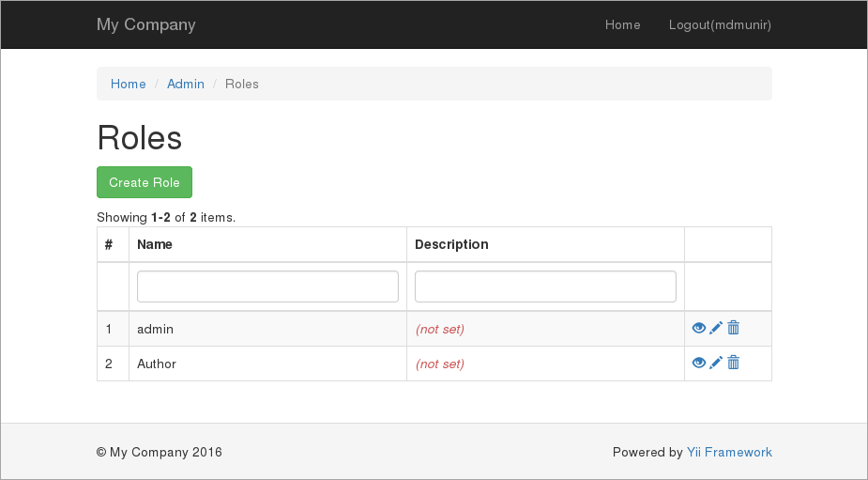Select the Author name cell in table
Image resolution: width=868 pixels, height=480 pixels.
157,364
